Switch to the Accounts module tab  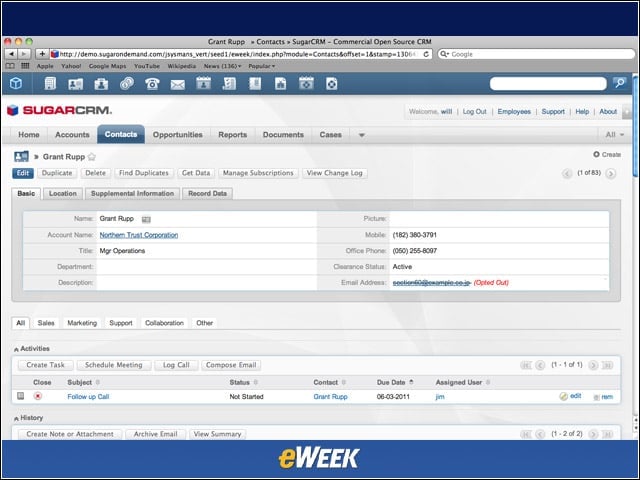pos(72,135)
